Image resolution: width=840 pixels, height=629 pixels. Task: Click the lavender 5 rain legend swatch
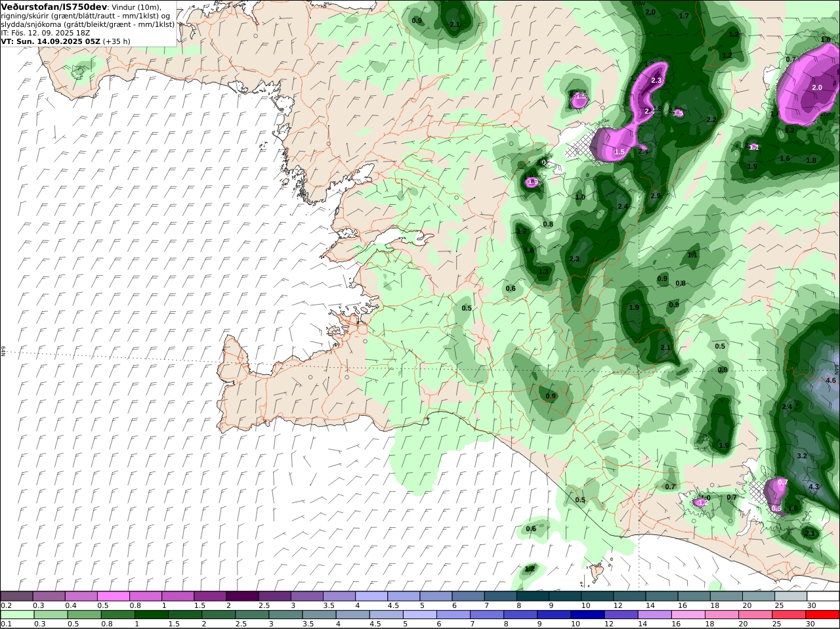tap(419, 615)
